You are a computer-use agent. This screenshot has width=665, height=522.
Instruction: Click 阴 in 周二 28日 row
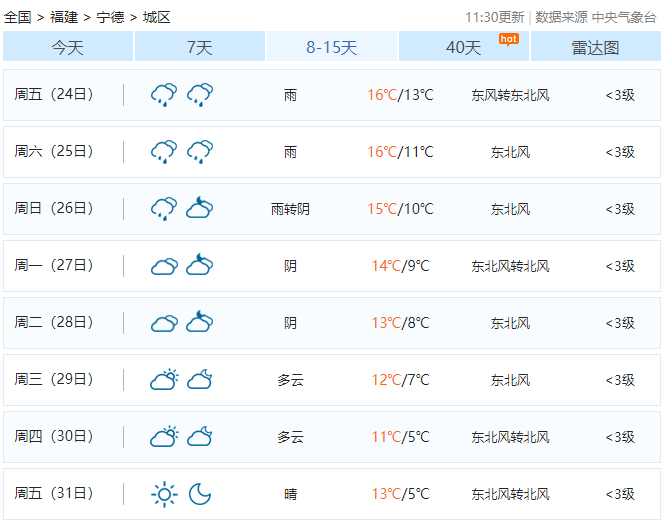[x=291, y=323]
